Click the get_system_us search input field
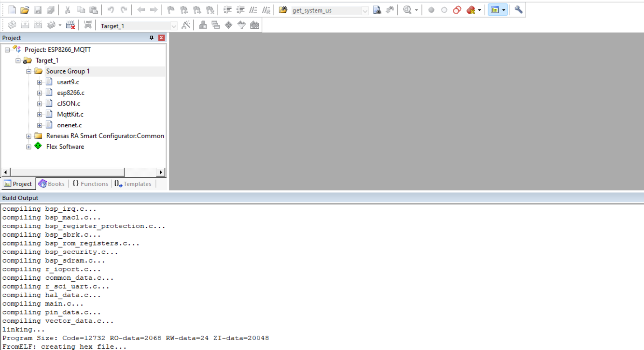The width and height of the screenshot is (644, 350). 326,10
